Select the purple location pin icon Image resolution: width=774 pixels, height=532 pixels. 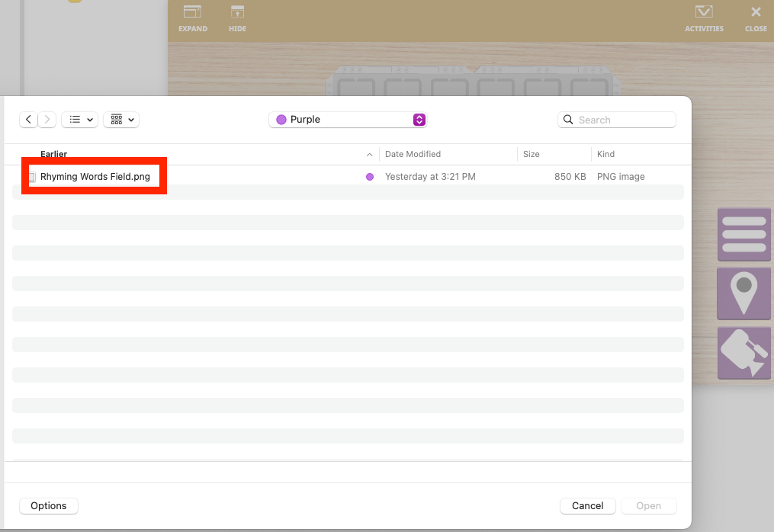coord(743,293)
